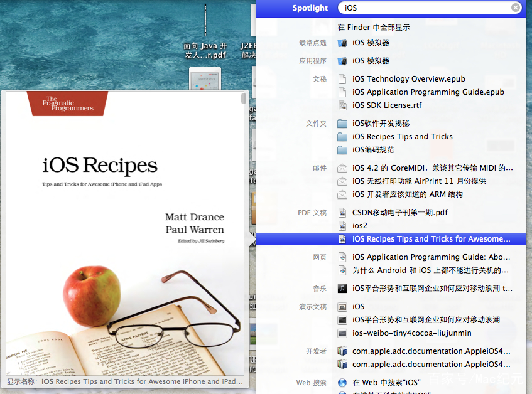Open iOS 模拟器 under 应用程序
532x394 pixels.
[x=371, y=61]
